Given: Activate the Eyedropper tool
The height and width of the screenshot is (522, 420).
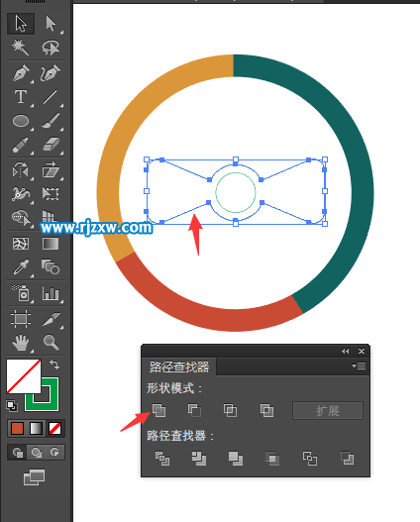Looking at the screenshot, I should 21,267.
